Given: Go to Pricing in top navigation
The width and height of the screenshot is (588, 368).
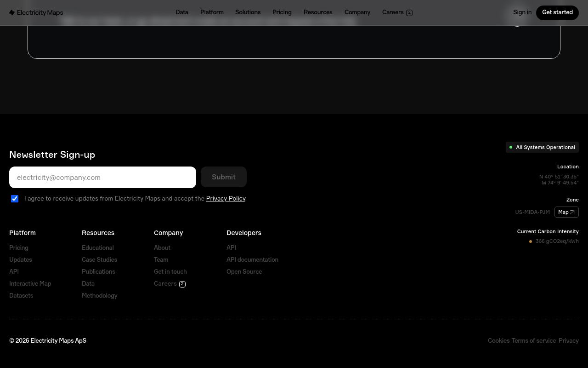Looking at the screenshot, I should pyautogui.click(x=282, y=12).
